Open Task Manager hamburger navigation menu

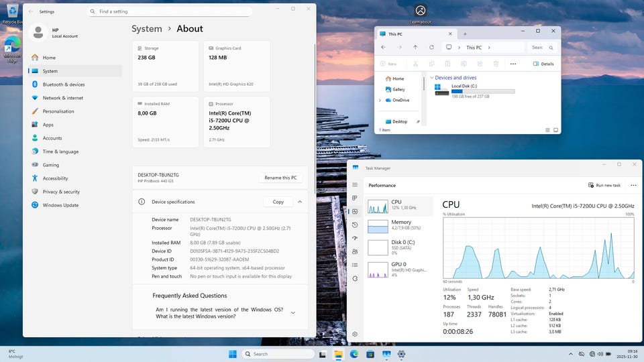[x=355, y=185]
